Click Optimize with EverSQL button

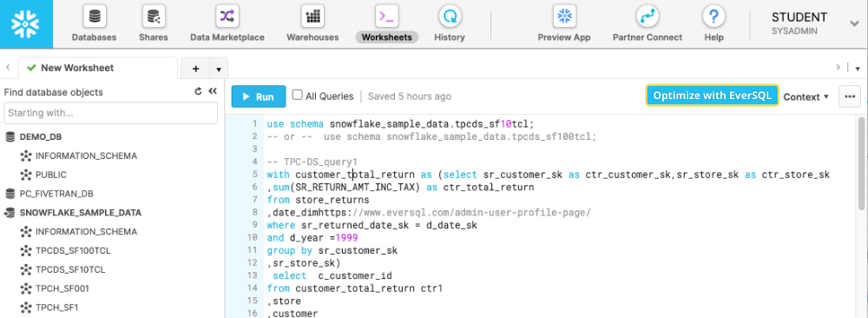(x=713, y=96)
